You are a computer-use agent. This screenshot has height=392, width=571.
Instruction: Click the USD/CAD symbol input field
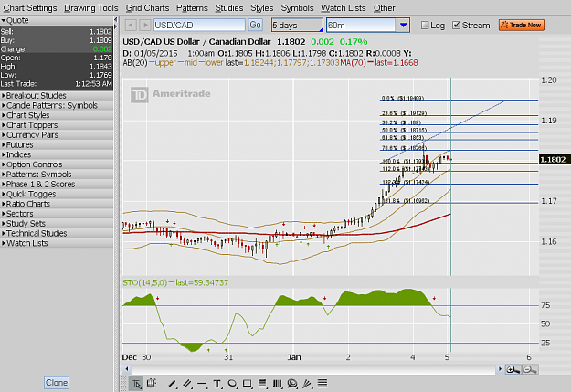[199, 26]
